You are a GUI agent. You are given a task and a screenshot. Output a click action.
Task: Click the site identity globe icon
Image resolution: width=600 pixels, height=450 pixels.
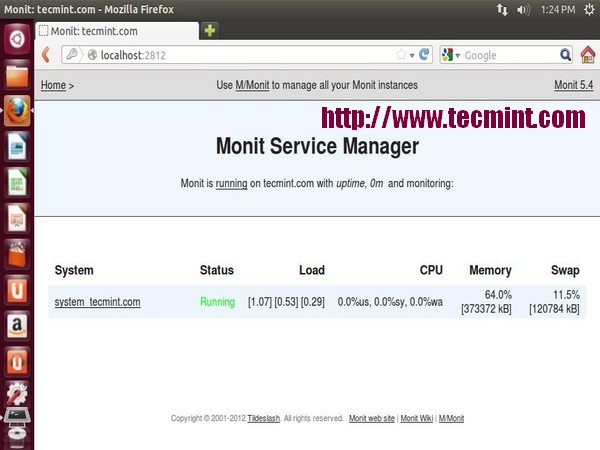click(x=92, y=55)
